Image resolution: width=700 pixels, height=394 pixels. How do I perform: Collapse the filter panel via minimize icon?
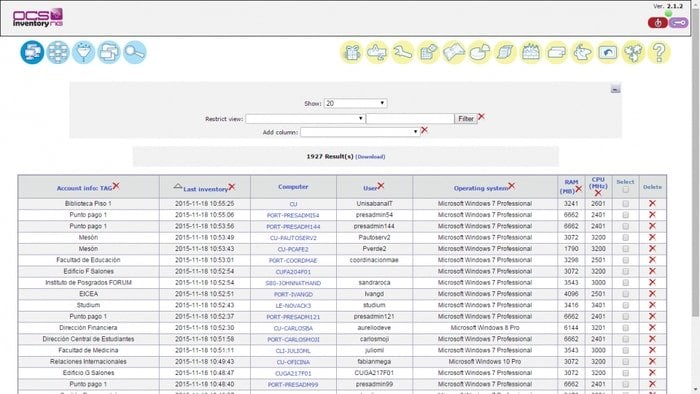[x=615, y=88]
